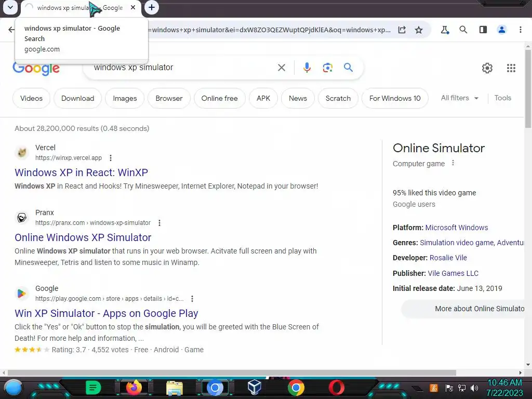This screenshot has width=532, height=399.
Task: Follow the Simulation video game genre link
Action: point(457,243)
